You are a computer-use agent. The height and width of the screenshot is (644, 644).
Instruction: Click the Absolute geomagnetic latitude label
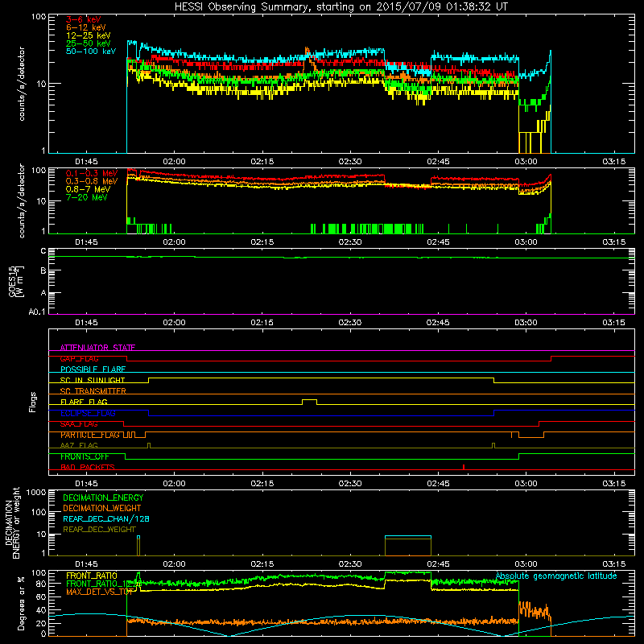(x=556, y=576)
